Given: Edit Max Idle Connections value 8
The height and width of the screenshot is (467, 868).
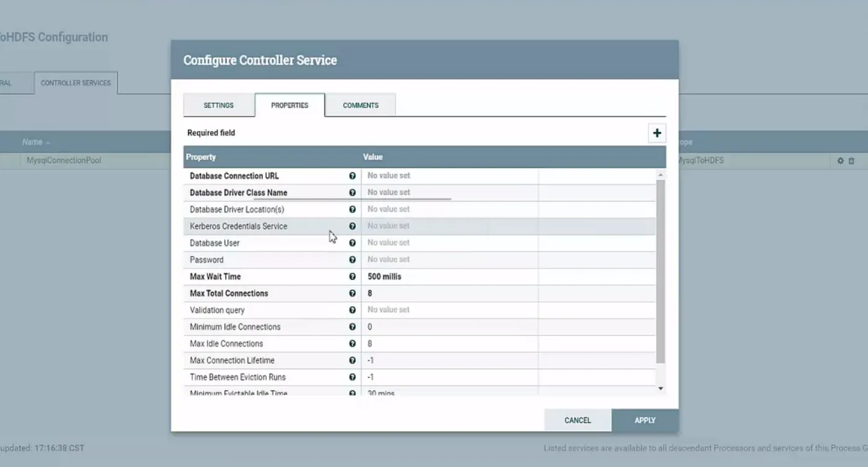Looking at the screenshot, I should click(x=449, y=344).
